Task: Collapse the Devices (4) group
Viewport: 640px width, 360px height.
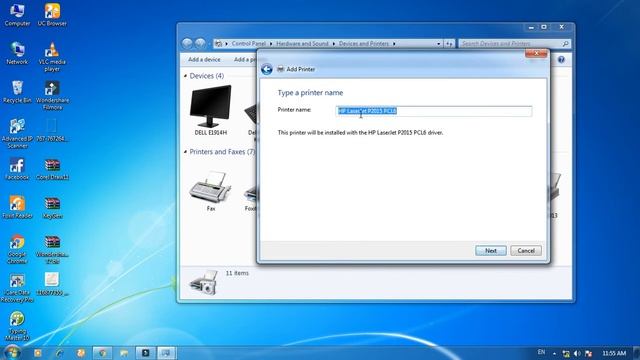Action: (186, 76)
